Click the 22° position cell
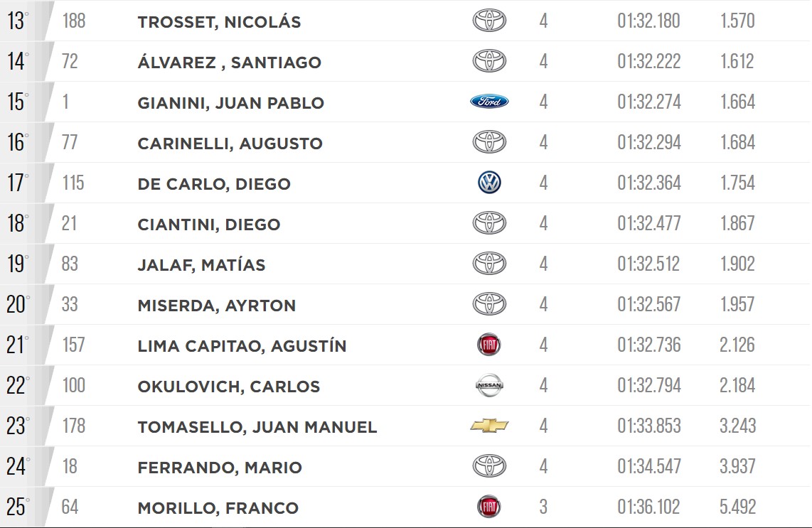 (18, 385)
